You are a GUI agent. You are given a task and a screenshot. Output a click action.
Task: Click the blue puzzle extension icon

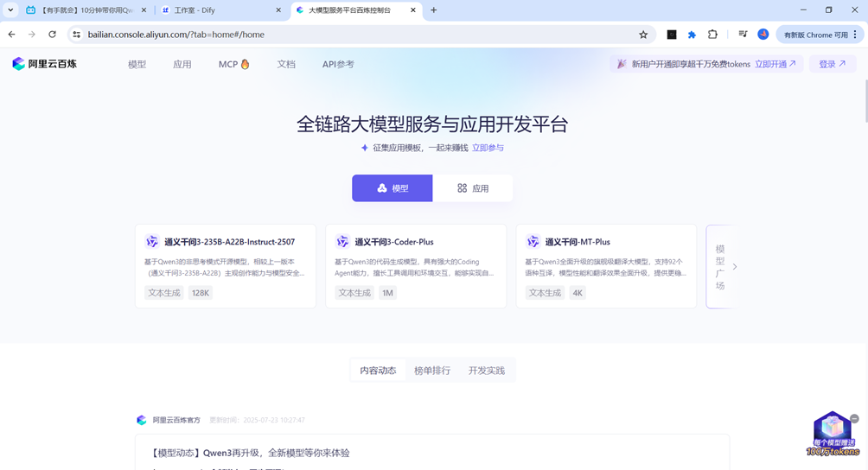692,35
